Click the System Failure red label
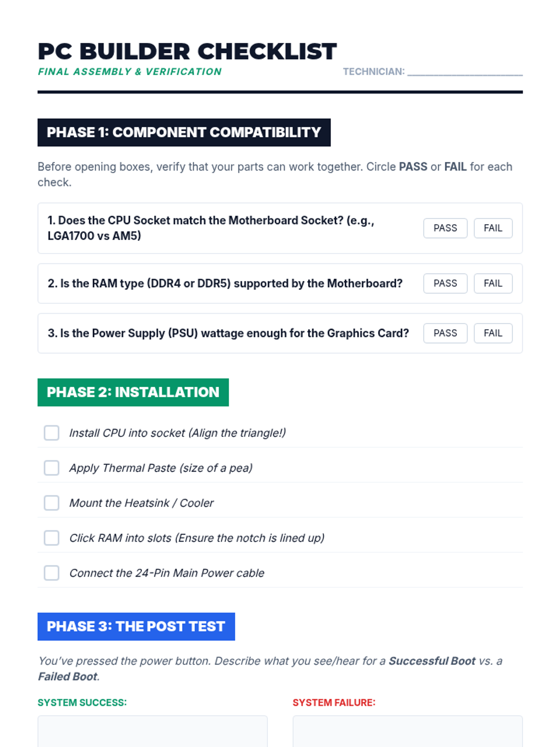The image size is (560, 747). pyautogui.click(x=334, y=703)
